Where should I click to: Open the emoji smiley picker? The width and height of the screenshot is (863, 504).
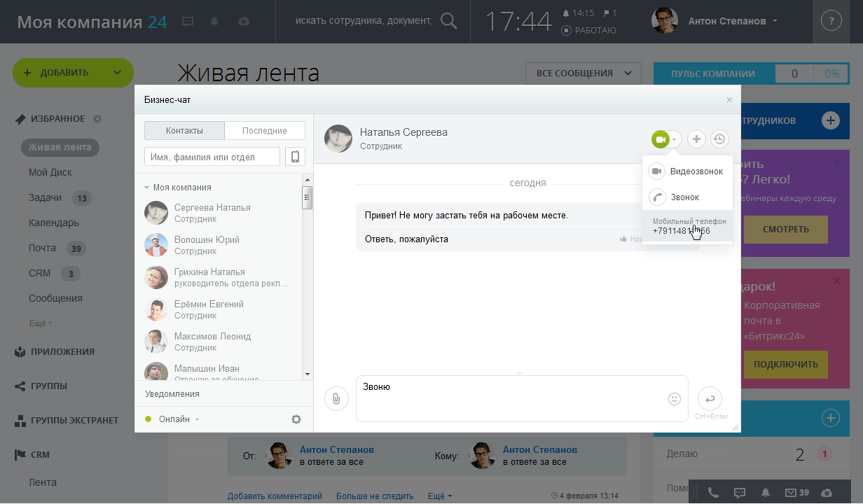pos(675,399)
